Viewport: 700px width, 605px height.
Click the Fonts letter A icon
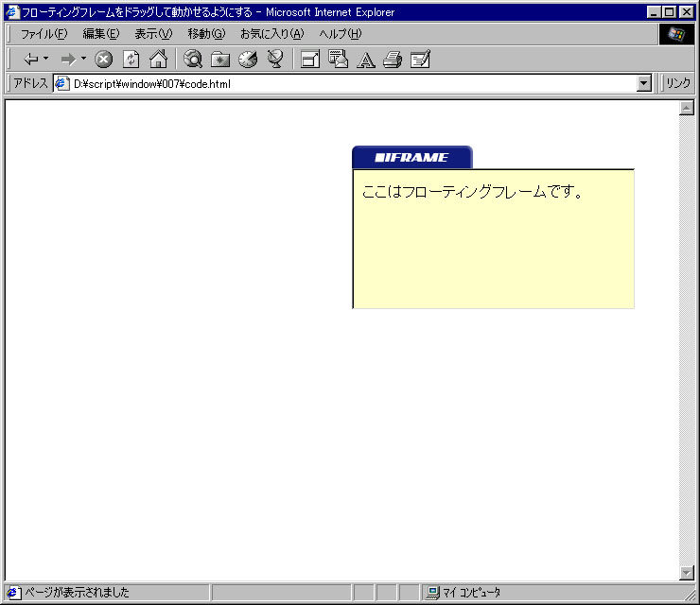[x=366, y=60]
